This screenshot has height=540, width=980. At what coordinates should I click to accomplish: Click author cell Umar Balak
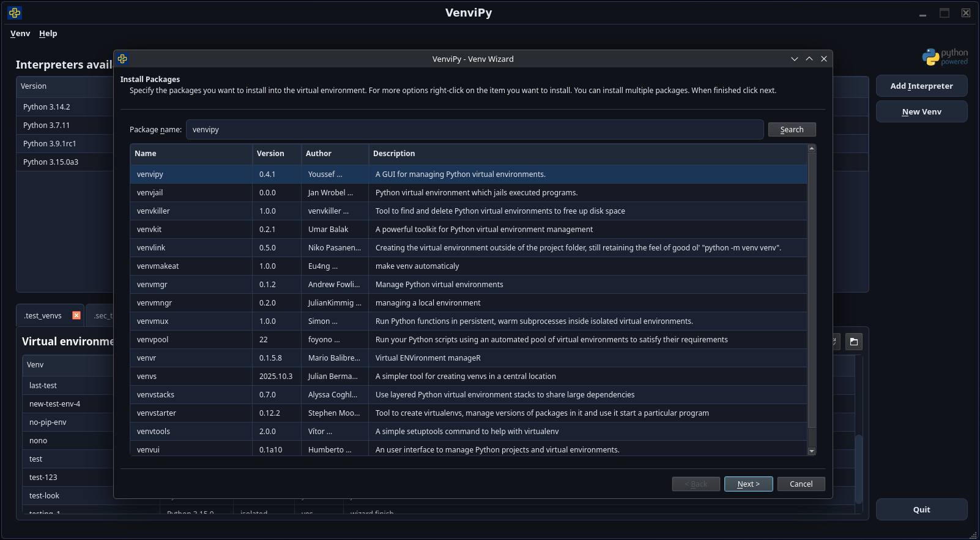coord(335,230)
